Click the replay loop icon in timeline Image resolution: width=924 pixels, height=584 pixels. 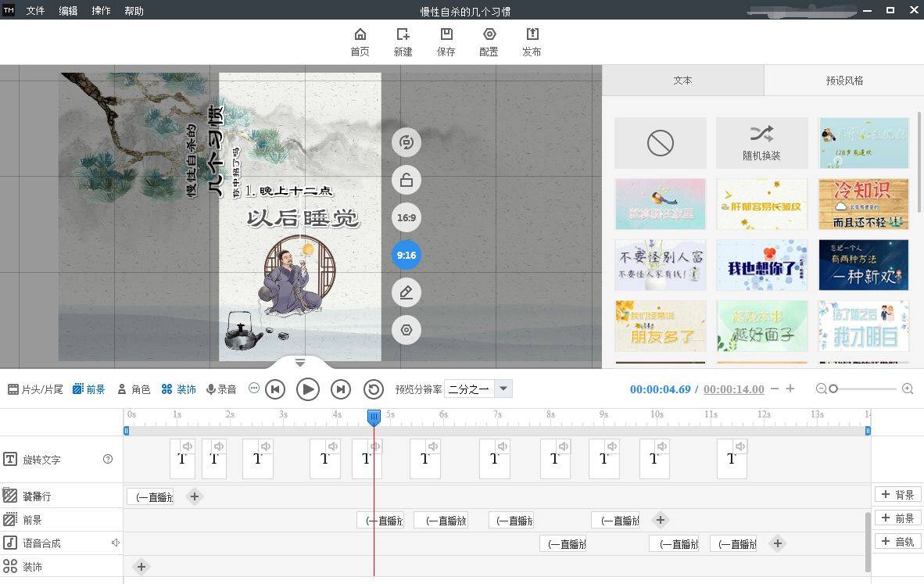pos(374,389)
